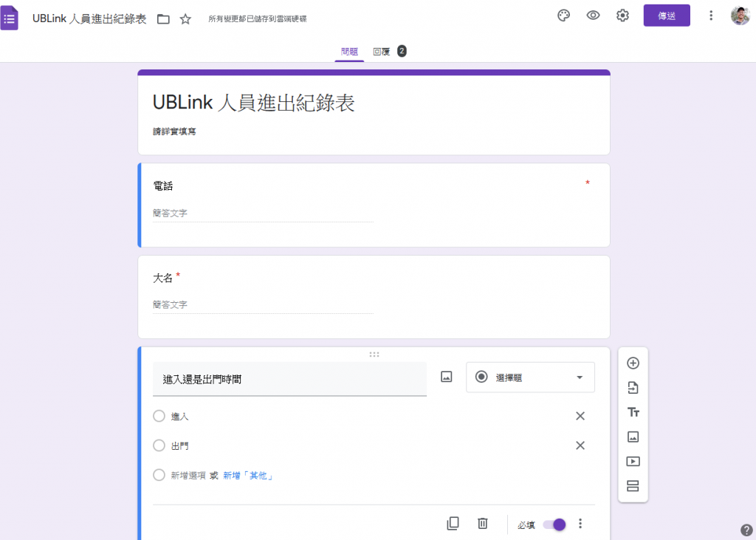Add a video from the side toolbar
The image size is (756, 540).
[633, 462]
